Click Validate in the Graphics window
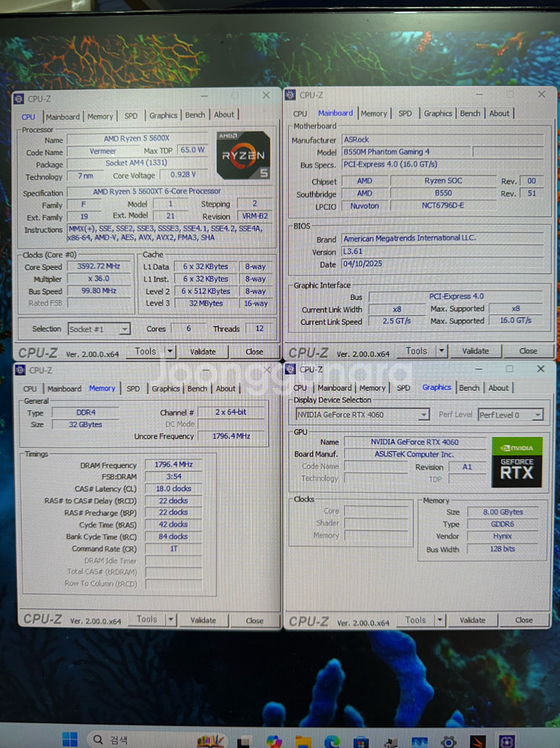The height and width of the screenshot is (748, 560). coord(473,620)
